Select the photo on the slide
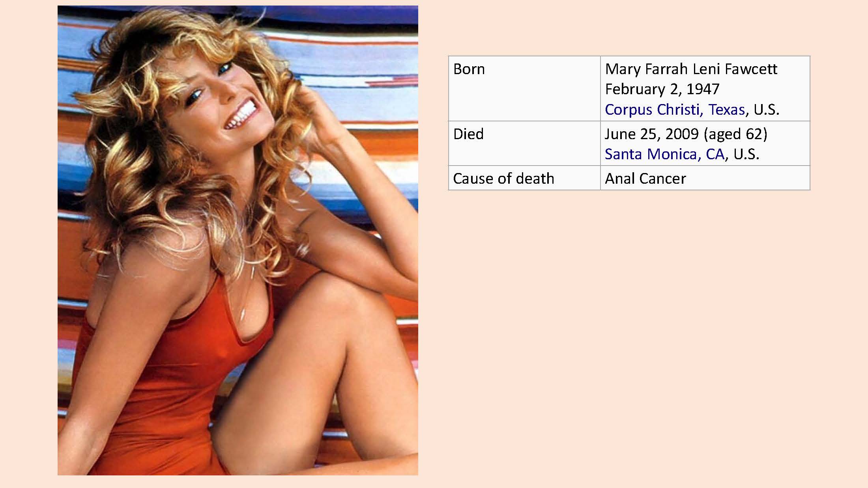Image resolution: width=868 pixels, height=488 pixels. tap(238, 240)
